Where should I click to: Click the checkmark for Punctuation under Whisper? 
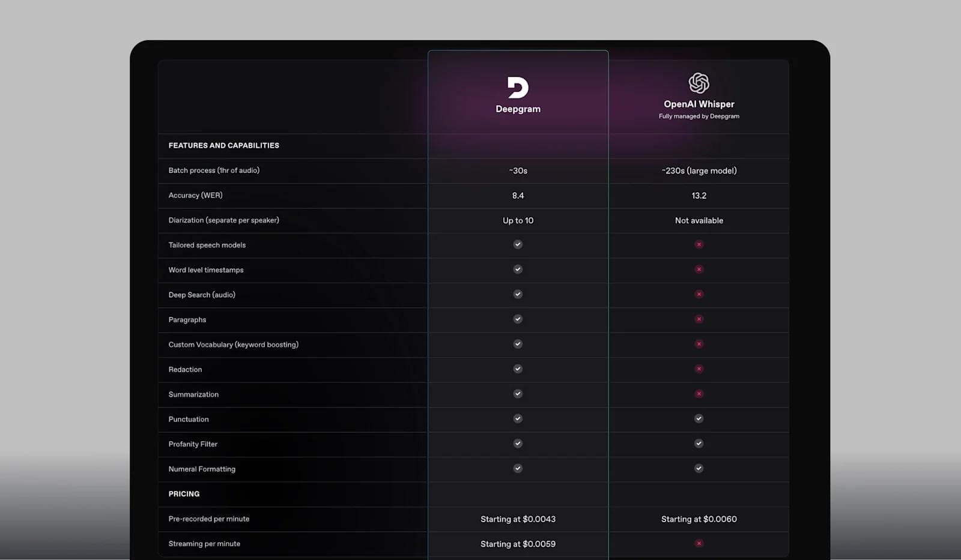699,418
